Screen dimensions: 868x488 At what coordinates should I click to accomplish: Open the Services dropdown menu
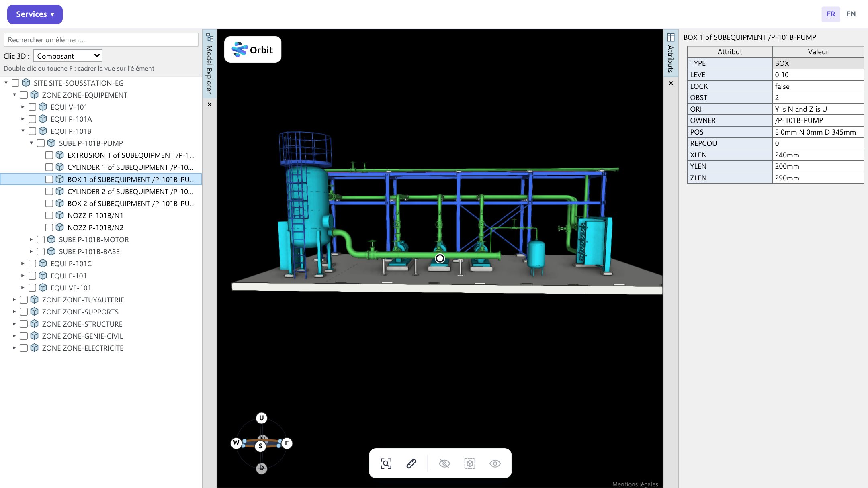point(35,14)
